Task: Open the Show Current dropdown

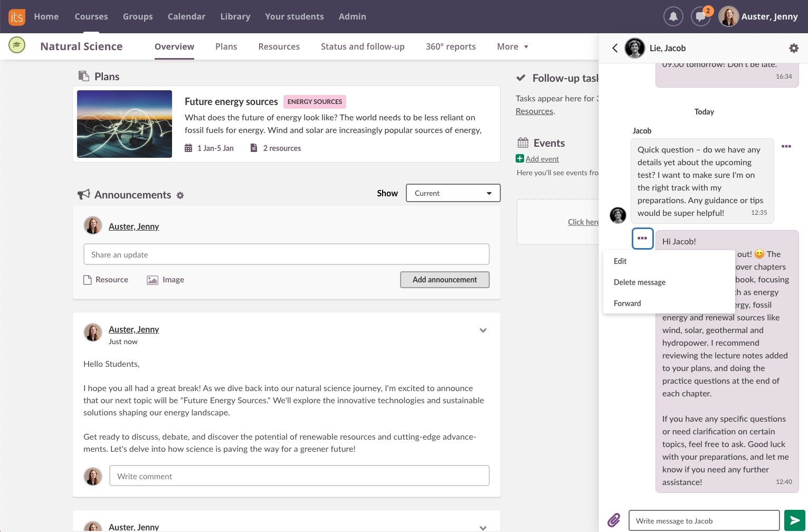Action: click(453, 193)
